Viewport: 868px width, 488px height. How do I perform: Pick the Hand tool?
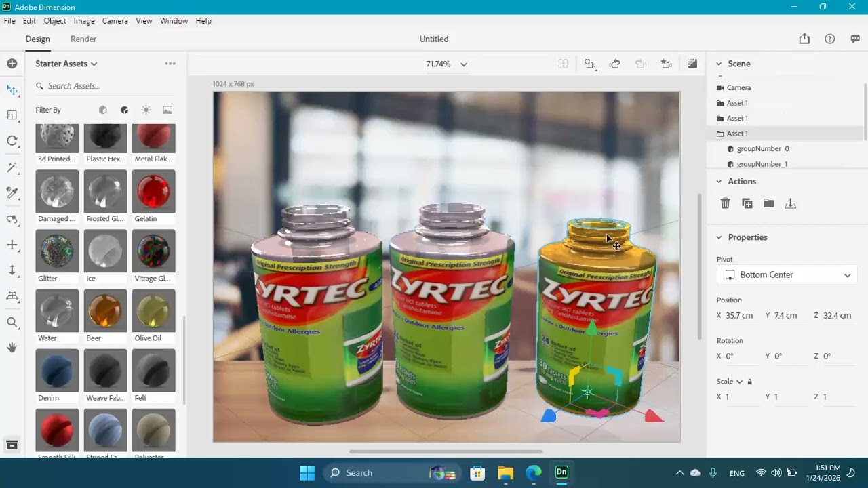(12, 348)
